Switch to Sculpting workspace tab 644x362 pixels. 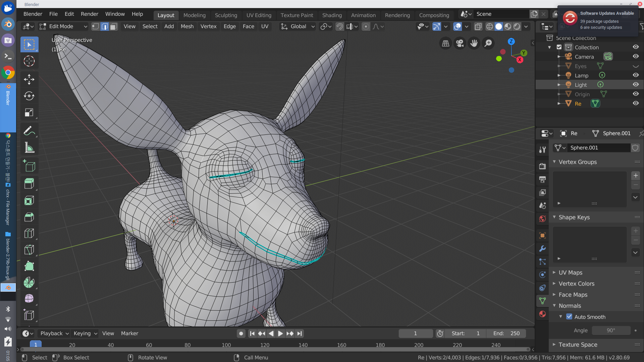226,15
